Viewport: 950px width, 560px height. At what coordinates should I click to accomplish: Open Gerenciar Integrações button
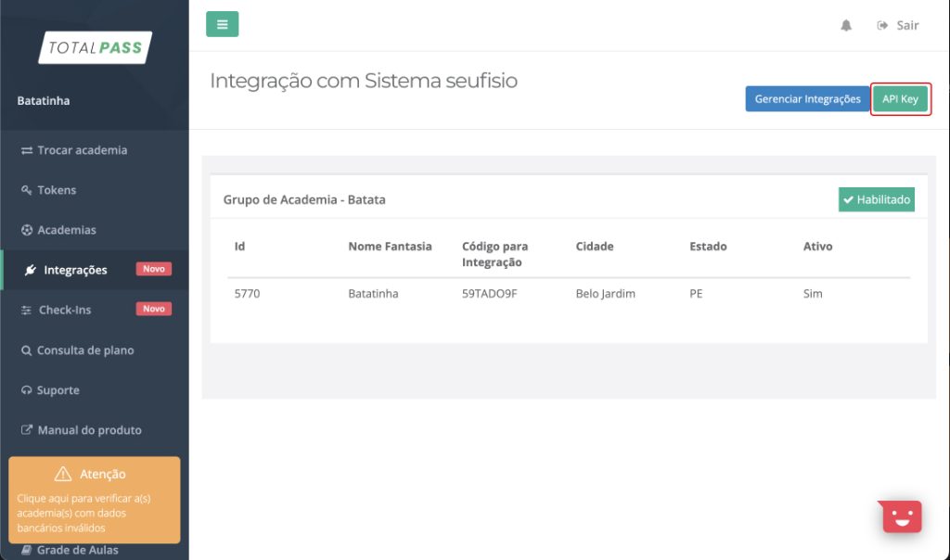click(807, 98)
